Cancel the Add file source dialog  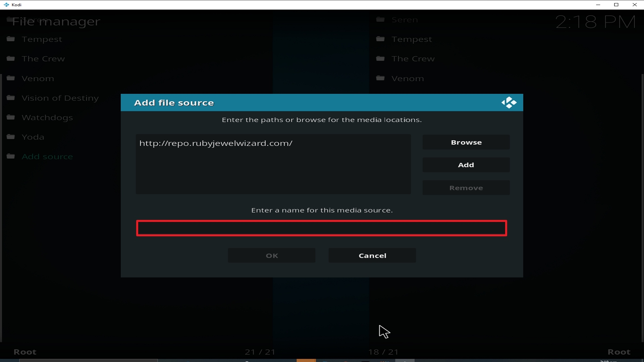[x=372, y=255]
